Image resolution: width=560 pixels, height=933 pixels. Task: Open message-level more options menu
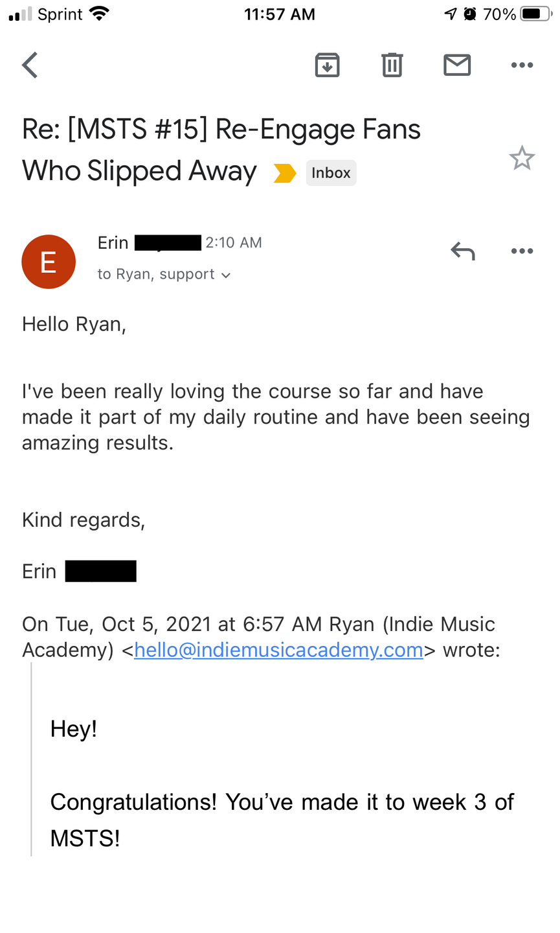(x=522, y=251)
